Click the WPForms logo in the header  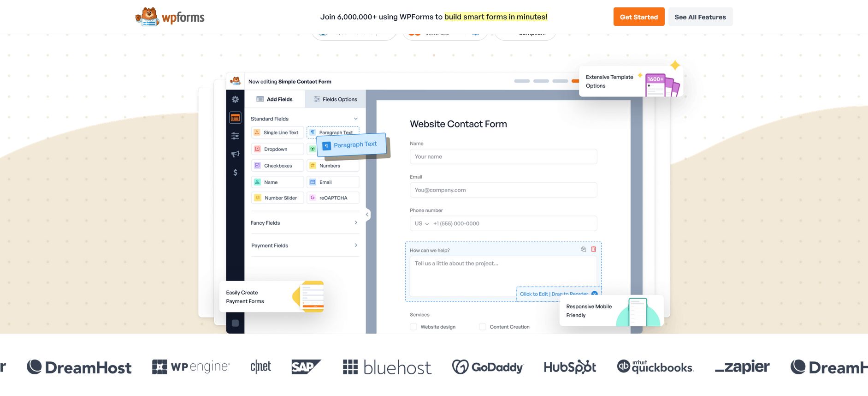(x=170, y=17)
